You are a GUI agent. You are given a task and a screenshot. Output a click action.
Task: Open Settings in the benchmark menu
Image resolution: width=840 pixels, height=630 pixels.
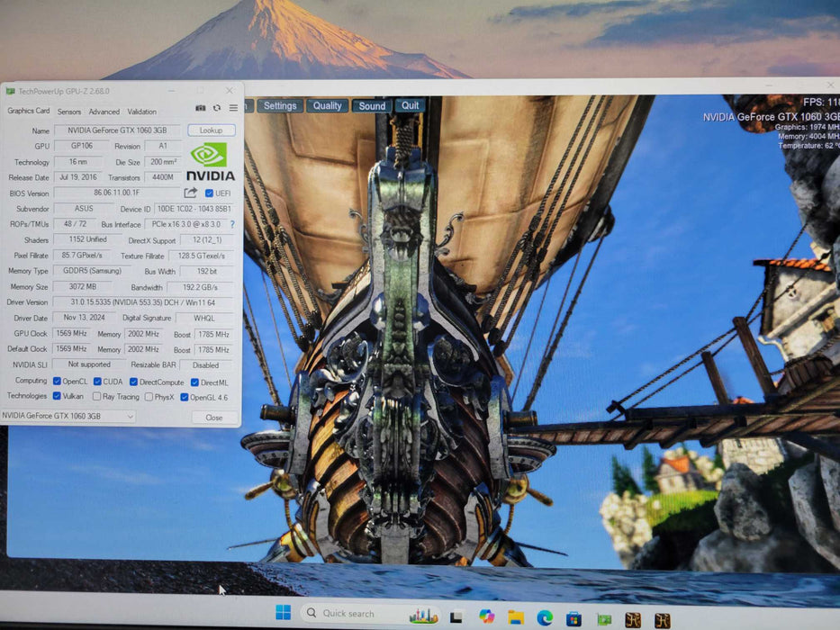[280, 105]
